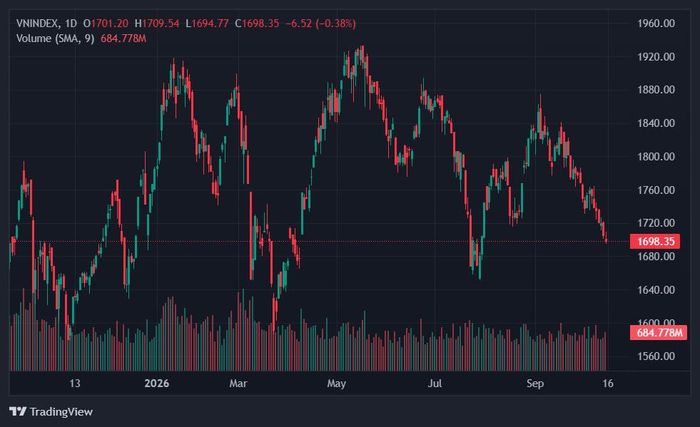Click the 2026 year label on the time axis
The height and width of the screenshot is (427, 700).
pos(157,383)
